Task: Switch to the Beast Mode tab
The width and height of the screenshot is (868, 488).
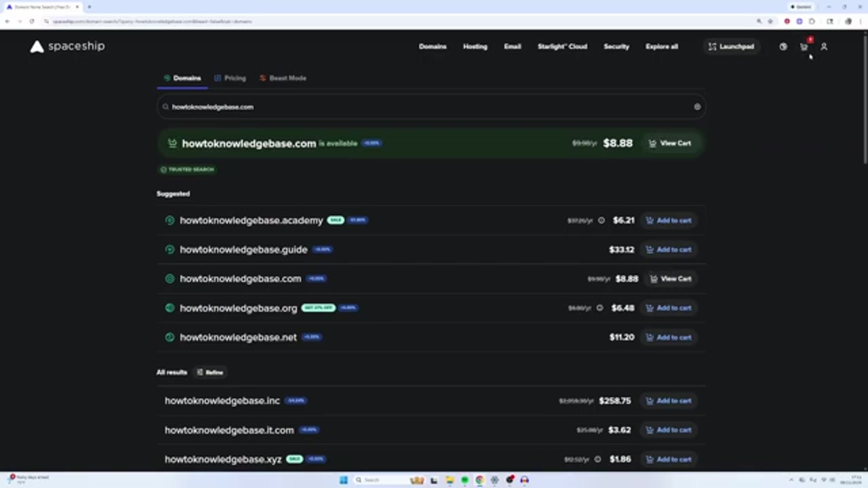Action: [x=283, y=78]
